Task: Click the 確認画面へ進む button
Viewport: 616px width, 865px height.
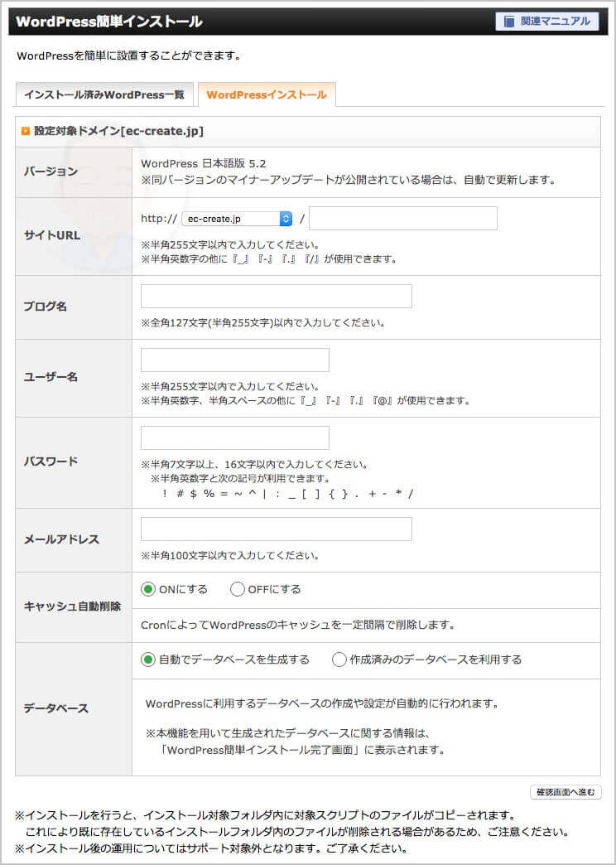Action: 565,792
